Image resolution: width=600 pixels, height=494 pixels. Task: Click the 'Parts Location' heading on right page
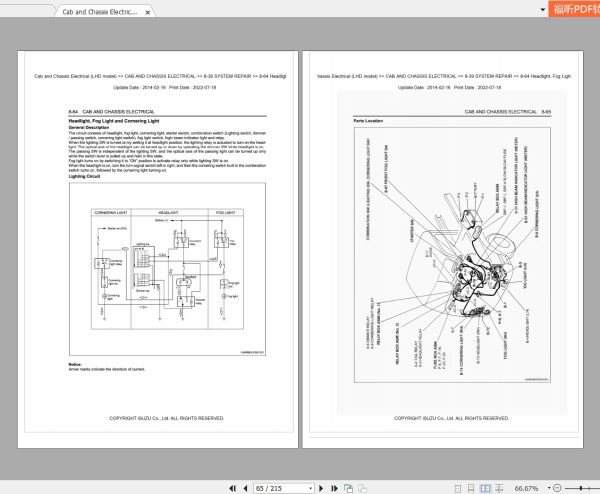[368, 121]
